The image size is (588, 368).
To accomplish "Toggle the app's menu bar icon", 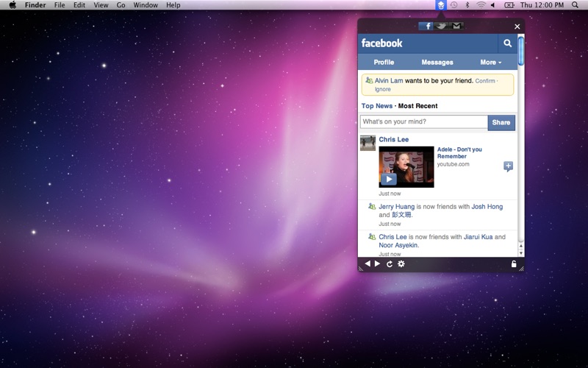I will 440,5.
